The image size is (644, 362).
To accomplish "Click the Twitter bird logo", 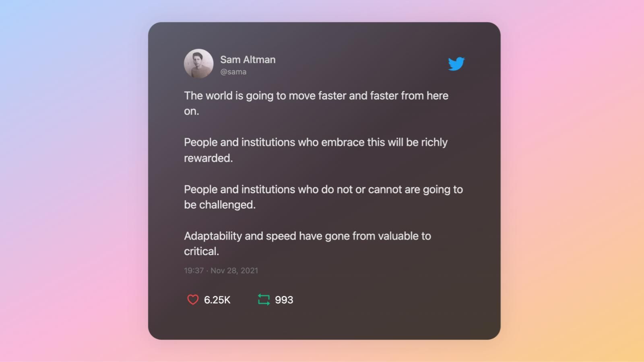I will (x=456, y=64).
